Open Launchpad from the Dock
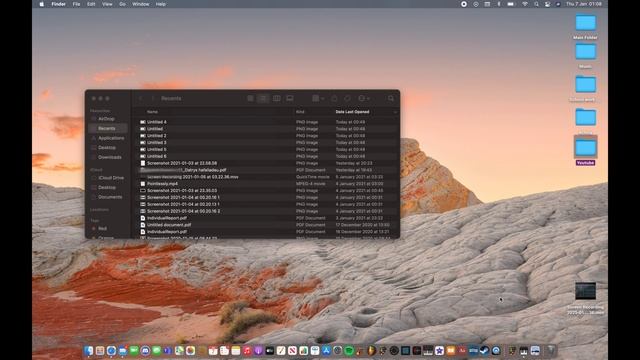The image size is (640, 360). pos(100,351)
